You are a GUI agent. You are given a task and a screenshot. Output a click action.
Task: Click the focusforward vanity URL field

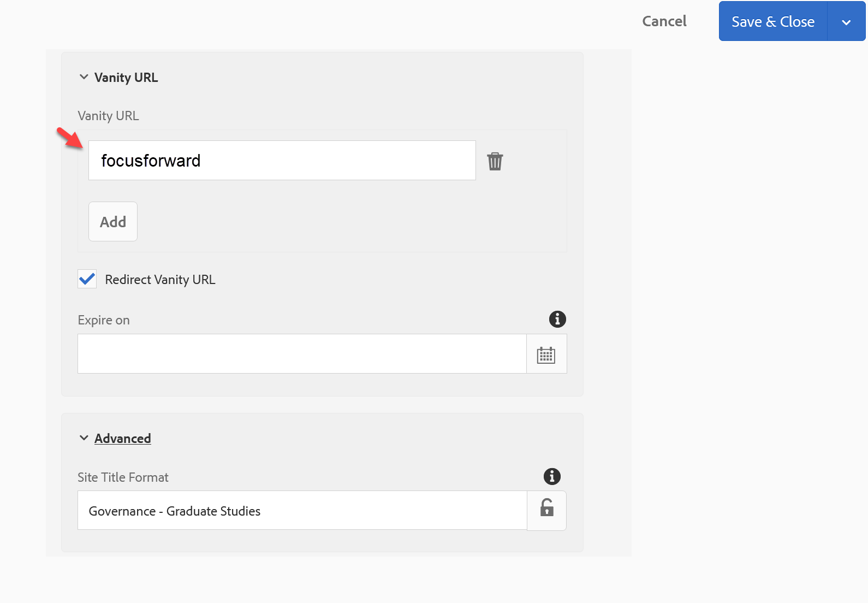tap(282, 161)
